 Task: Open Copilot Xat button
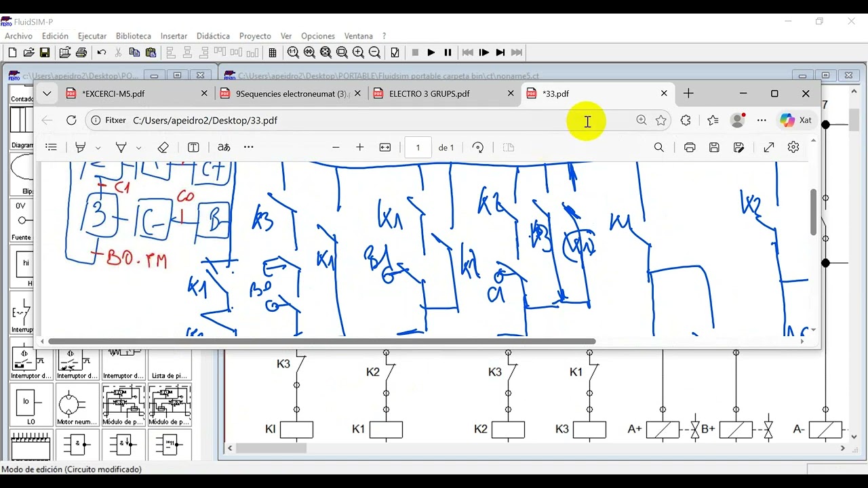click(x=796, y=120)
